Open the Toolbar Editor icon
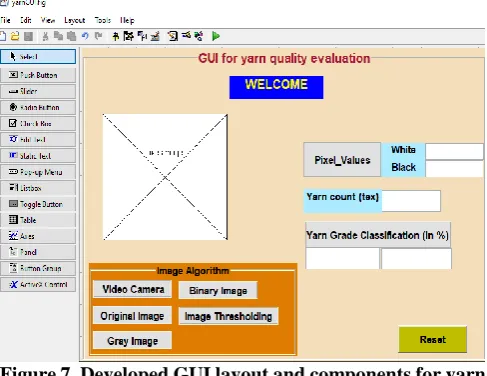Screen dimensions: 487x376 click(x=155, y=36)
